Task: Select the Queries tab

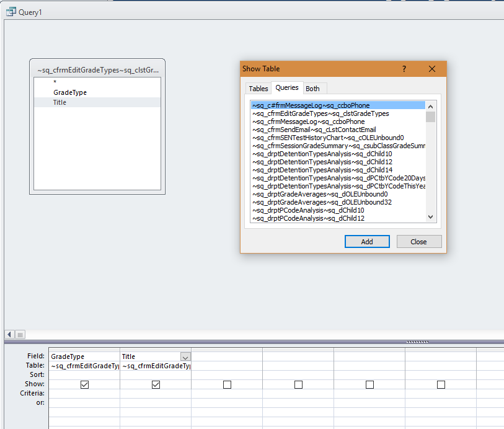Action: click(287, 87)
